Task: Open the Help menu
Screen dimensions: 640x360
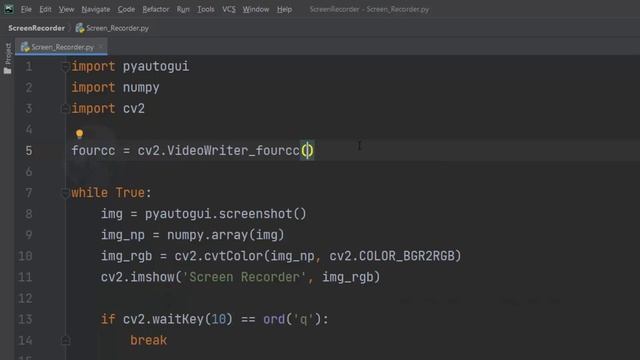Action: pyautogui.click(x=284, y=9)
